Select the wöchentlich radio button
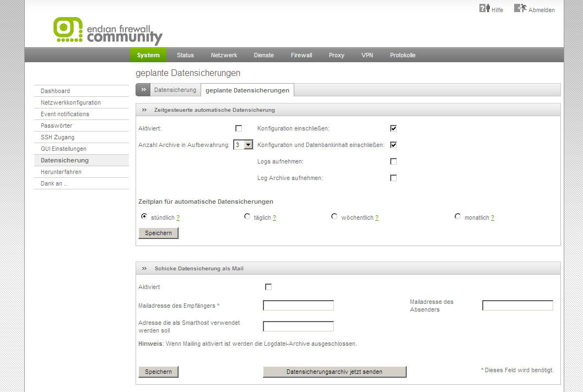This screenshot has width=583, height=392. coord(334,217)
